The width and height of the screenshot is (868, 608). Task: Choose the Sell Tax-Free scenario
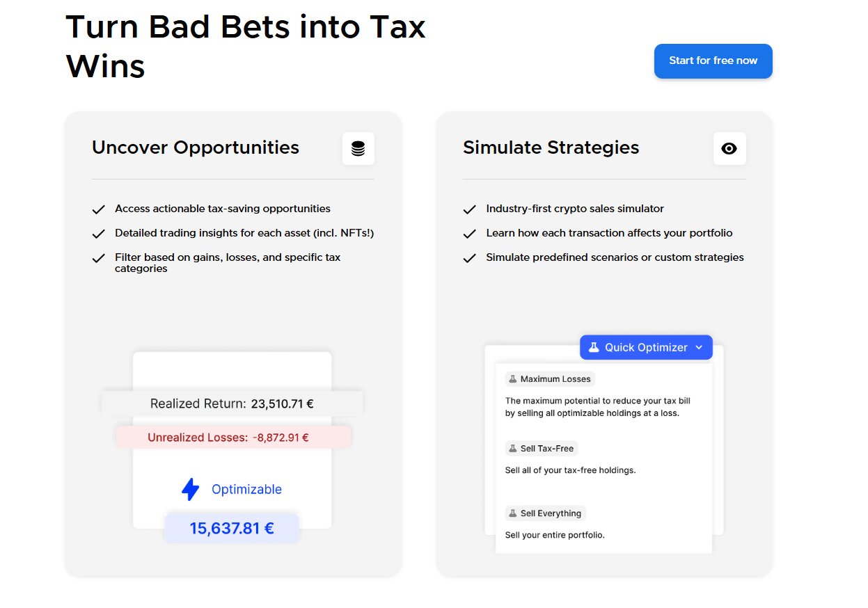coord(546,449)
